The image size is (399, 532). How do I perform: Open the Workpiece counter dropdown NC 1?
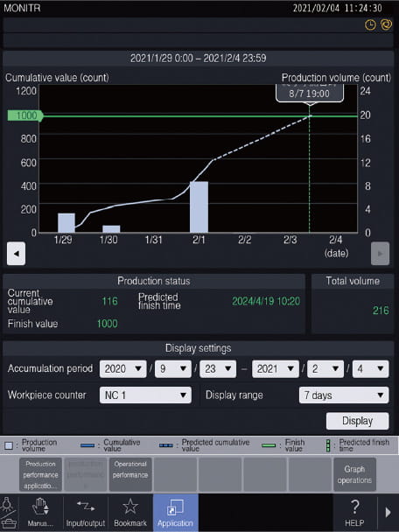pos(145,395)
